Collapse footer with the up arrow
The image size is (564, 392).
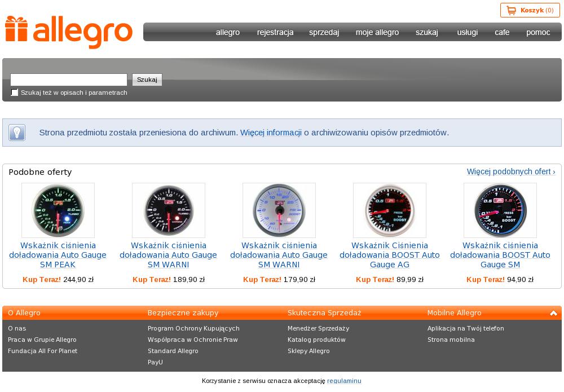coord(554,313)
